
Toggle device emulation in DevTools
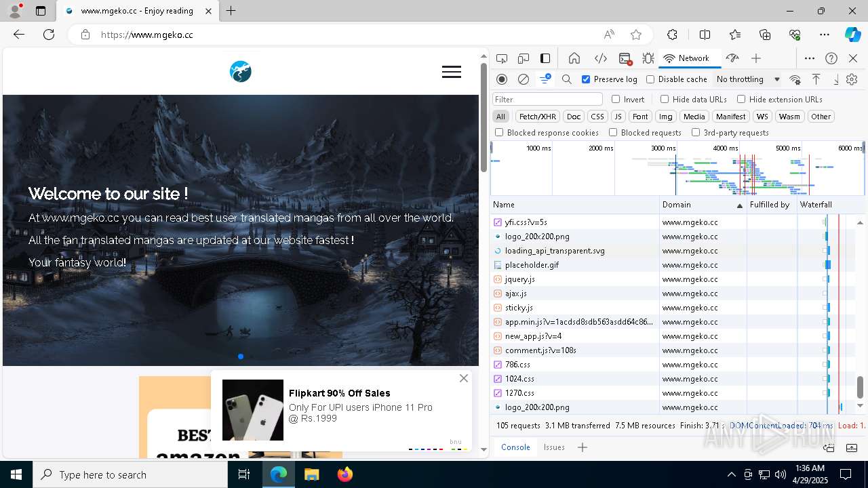click(524, 58)
